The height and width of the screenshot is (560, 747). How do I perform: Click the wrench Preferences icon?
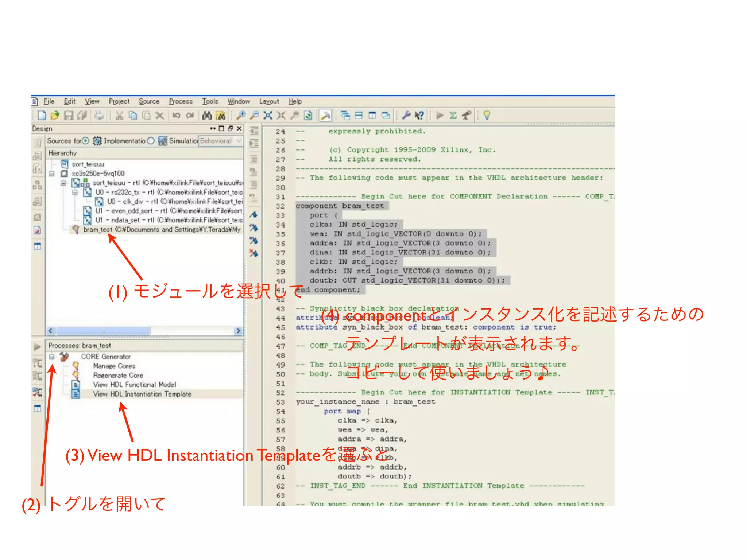(406, 116)
